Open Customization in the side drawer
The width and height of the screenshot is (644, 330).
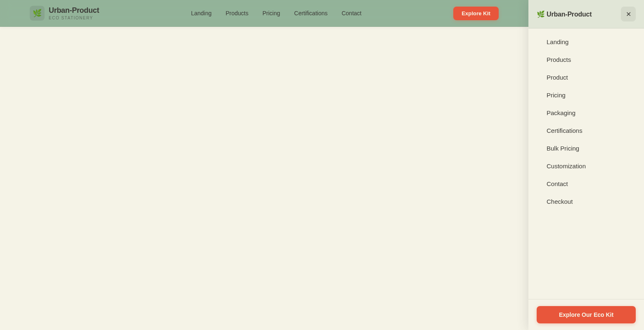[x=586, y=166]
